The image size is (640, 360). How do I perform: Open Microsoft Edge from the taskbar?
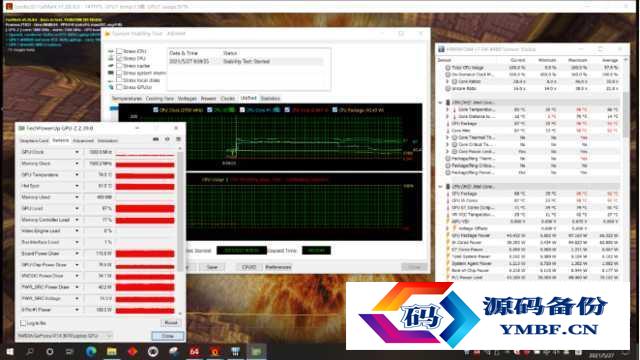pyautogui.click(x=91, y=351)
